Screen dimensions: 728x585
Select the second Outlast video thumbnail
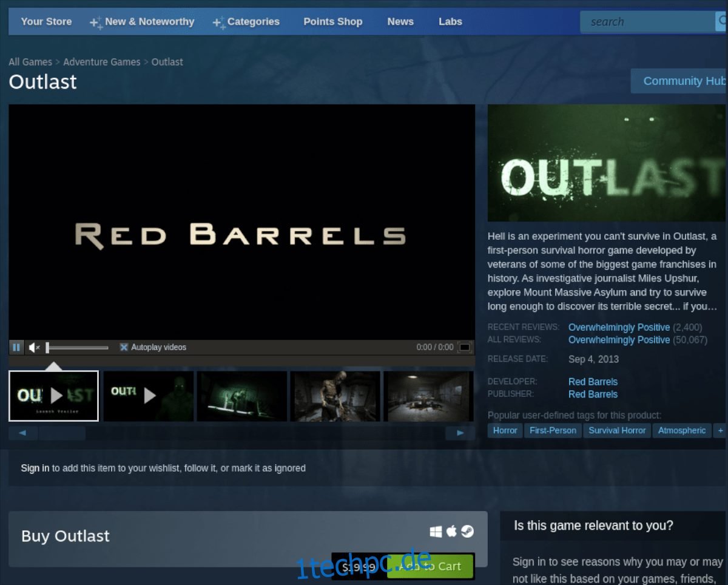click(149, 396)
